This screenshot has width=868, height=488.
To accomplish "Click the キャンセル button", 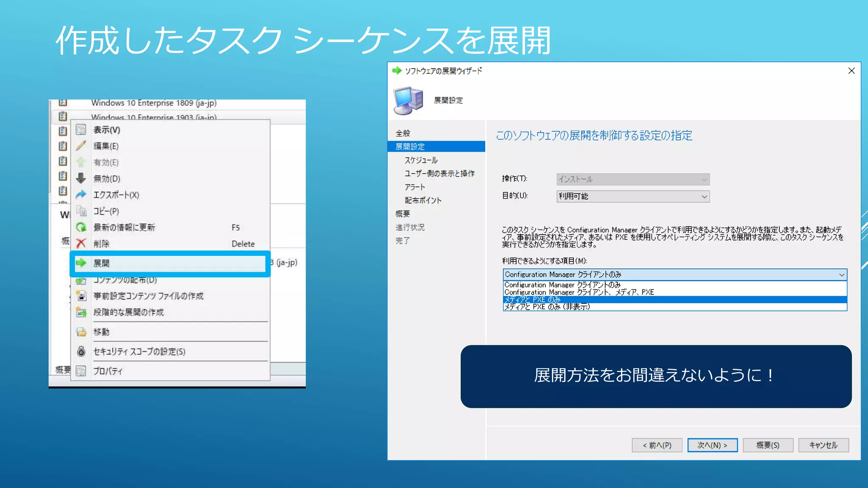I will pyautogui.click(x=823, y=445).
